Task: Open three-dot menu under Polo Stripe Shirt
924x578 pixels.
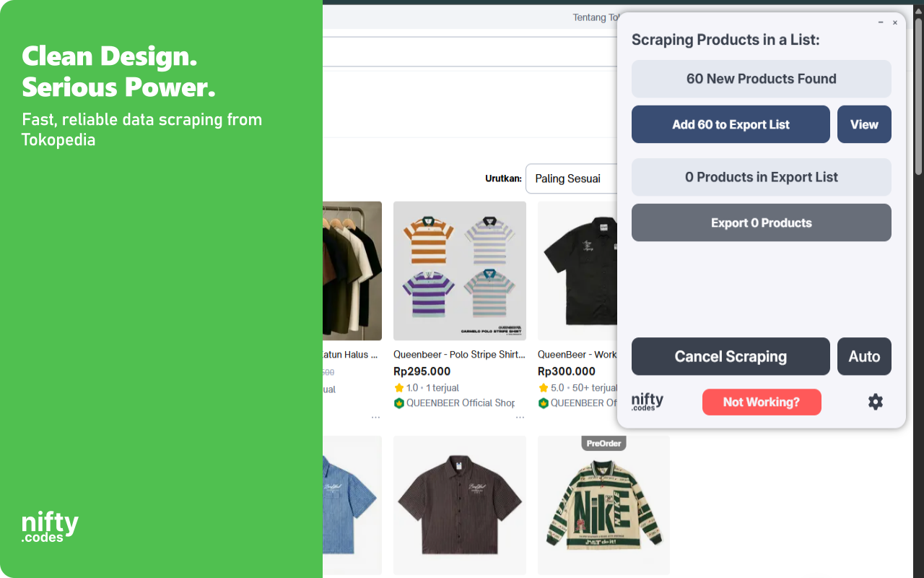Action: 520,418
